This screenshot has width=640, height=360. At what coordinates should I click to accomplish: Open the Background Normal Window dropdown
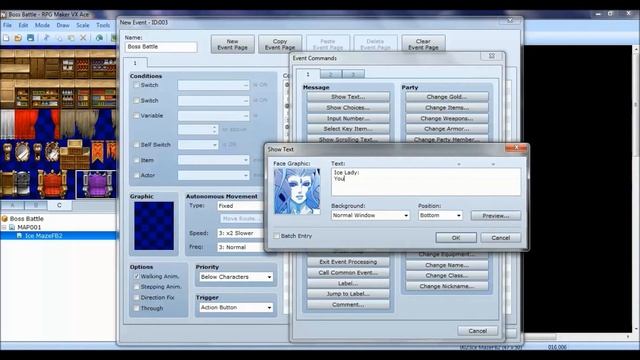[370, 215]
